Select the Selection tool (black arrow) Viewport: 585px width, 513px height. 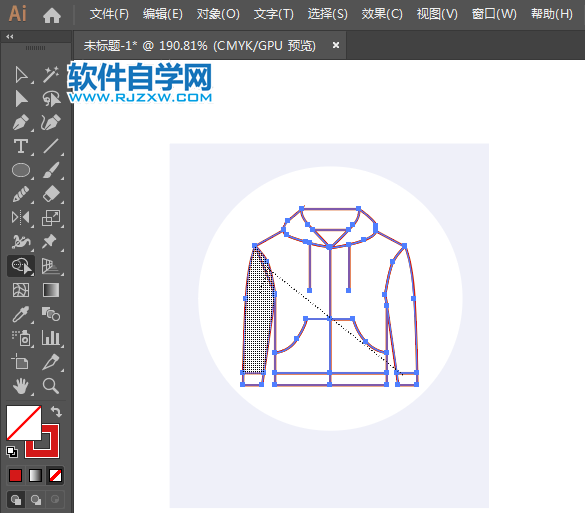(x=21, y=75)
